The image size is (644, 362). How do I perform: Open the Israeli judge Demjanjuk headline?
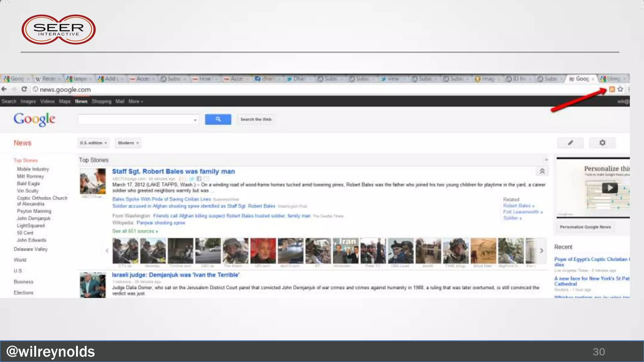(175, 275)
